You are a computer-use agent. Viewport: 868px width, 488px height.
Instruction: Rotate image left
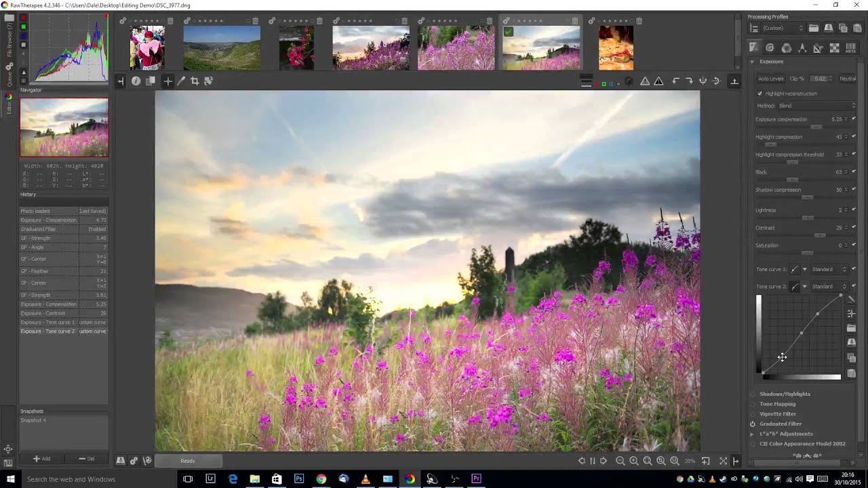click(675, 81)
